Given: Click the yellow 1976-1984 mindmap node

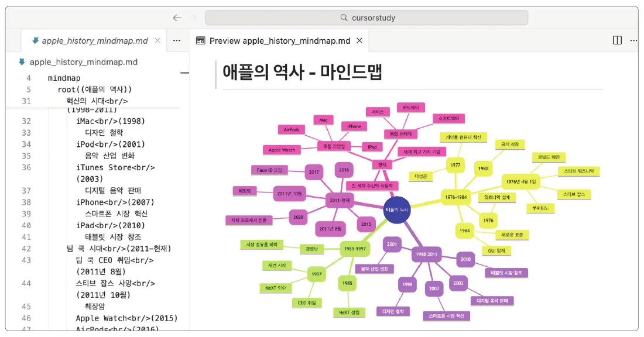Looking at the screenshot, I should point(456,197).
